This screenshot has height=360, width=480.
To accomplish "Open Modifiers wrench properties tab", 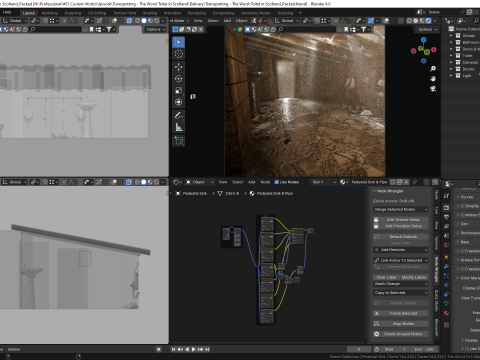I will (446, 266).
